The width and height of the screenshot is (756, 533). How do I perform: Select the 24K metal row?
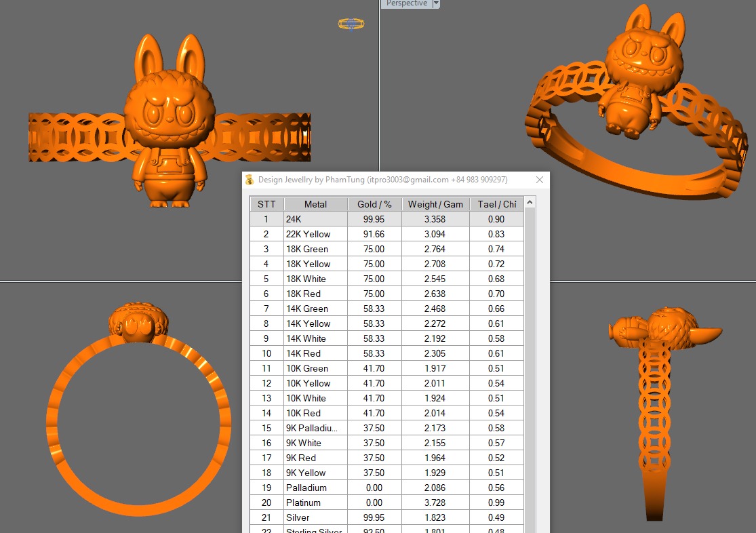[386, 219]
